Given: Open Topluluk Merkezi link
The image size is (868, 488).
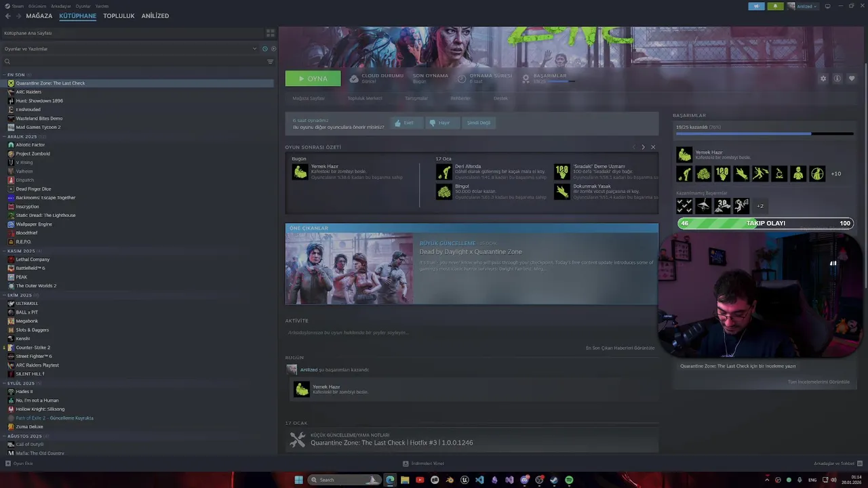Looking at the screenshot, I should [365, 98].
